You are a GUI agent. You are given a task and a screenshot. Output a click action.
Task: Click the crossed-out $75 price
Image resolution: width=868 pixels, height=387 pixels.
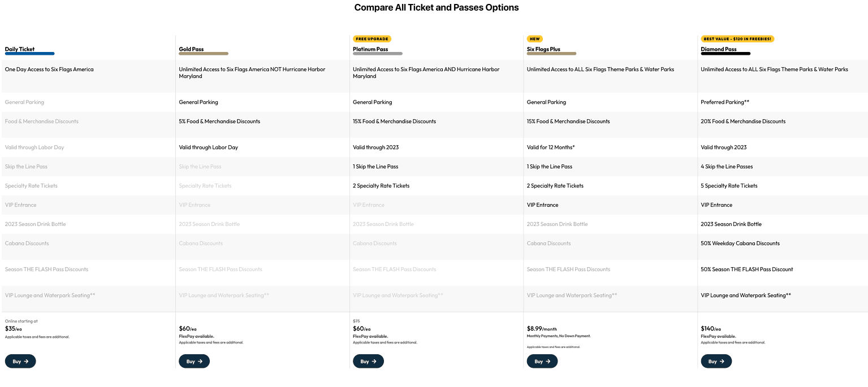click(x=356, y=321)
